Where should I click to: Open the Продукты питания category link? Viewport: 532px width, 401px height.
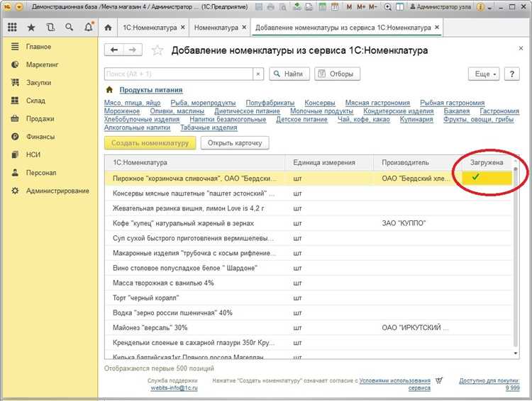click(151, 90)
